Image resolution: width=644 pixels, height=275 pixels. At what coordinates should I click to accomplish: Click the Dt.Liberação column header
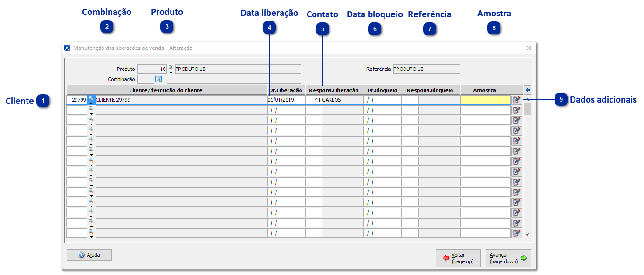pos(286,90)
